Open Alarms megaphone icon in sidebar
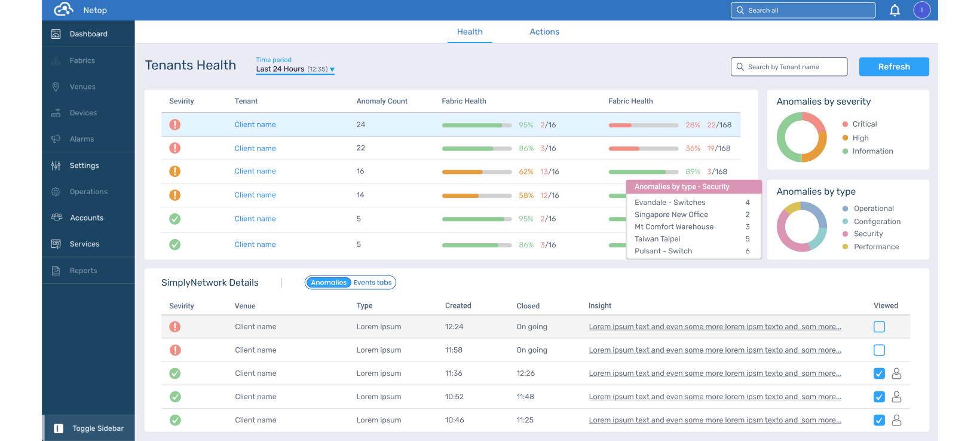 click(x=56, y=139)
